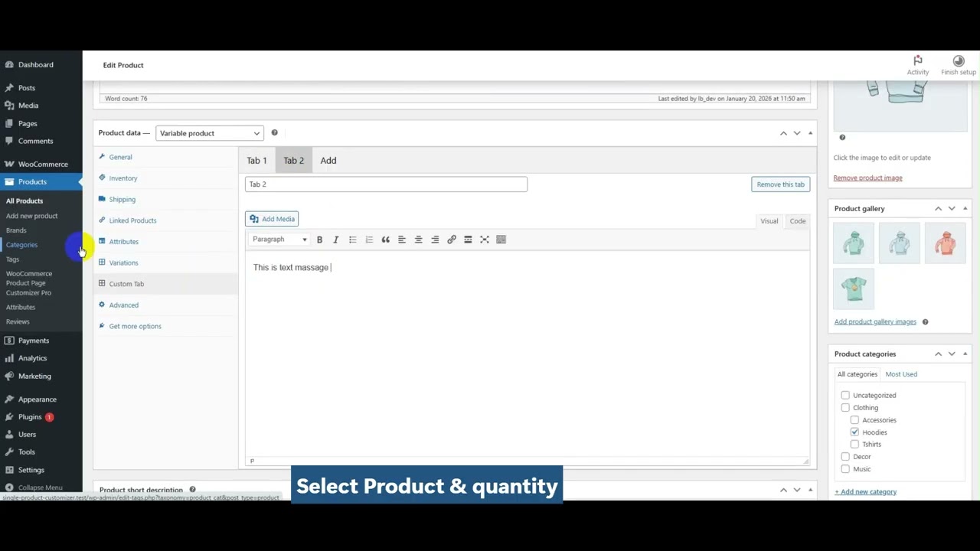Align text center

[x=418, y=240]
